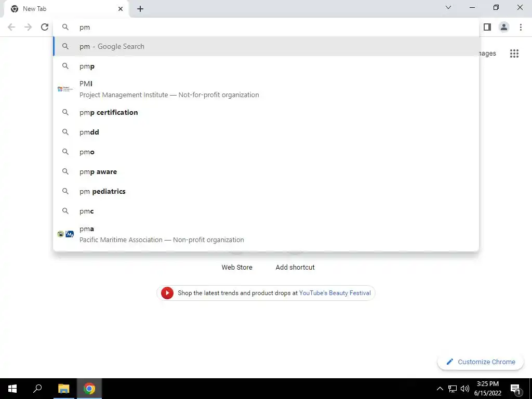Click Add shortcut
This screenshot has width=532, height=399.
click(295, 267)
